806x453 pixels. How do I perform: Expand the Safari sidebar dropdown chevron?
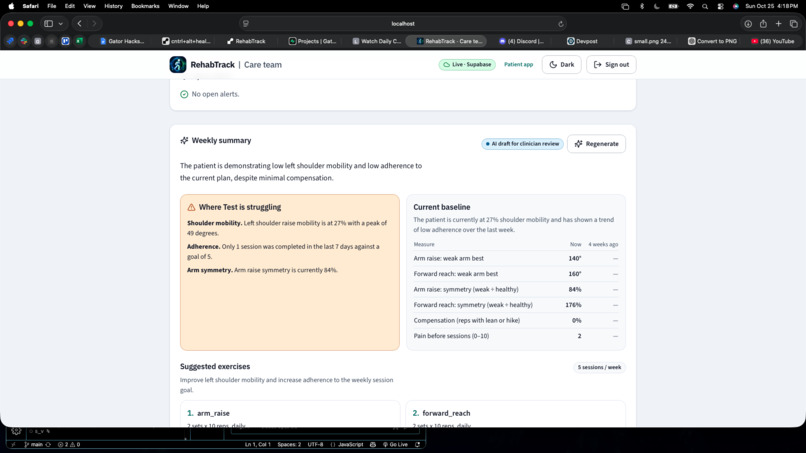pos(61,24)
